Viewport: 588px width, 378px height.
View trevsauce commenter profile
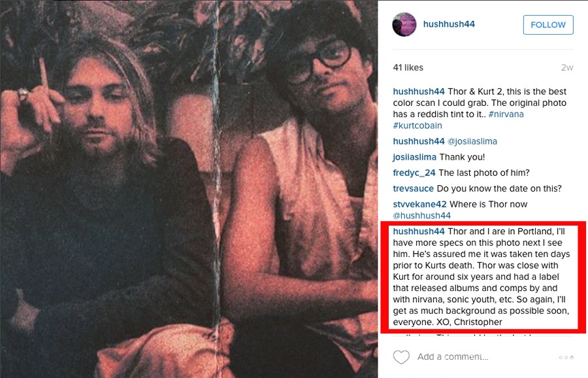414,188
